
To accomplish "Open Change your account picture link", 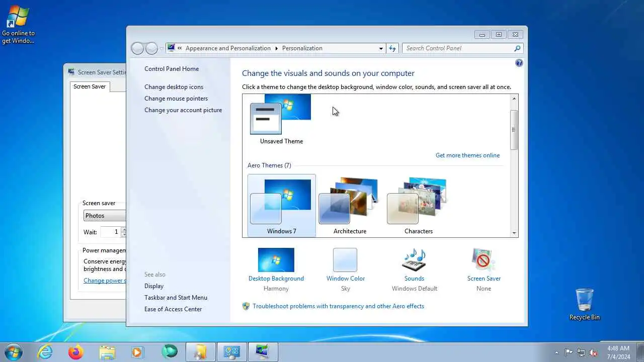I will point(183,110).
